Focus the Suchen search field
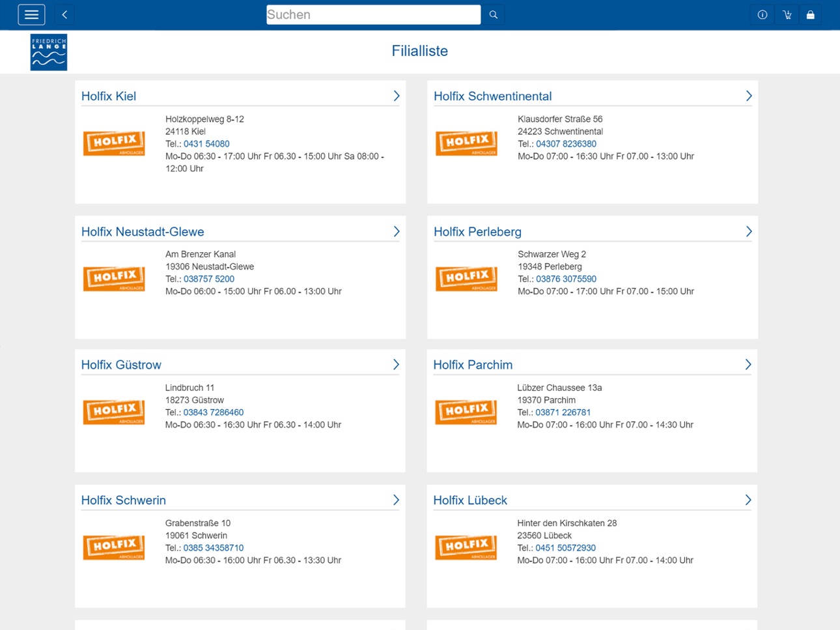 coord(374,14)
